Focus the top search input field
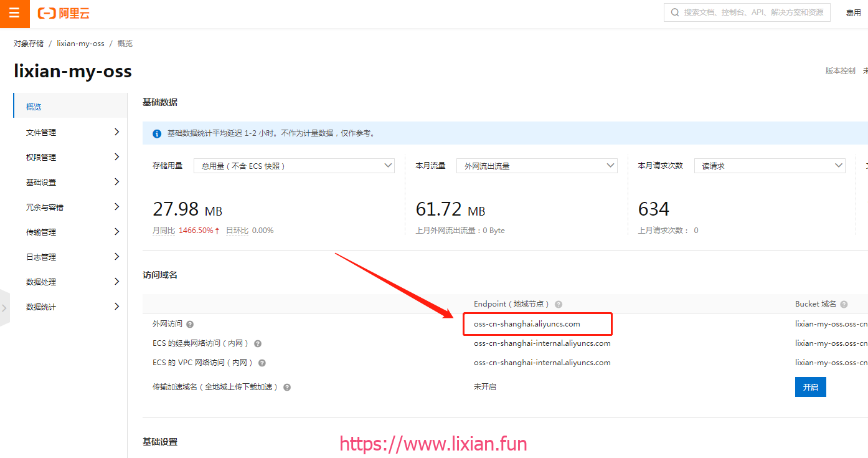The height and width of the screenshot is (458, 868). [747, 12]
